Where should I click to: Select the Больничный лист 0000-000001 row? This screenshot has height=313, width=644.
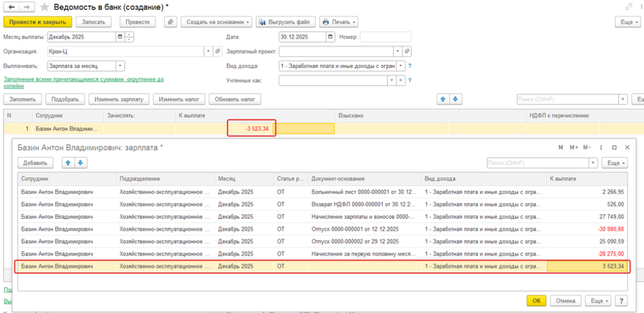coord(323,192)
